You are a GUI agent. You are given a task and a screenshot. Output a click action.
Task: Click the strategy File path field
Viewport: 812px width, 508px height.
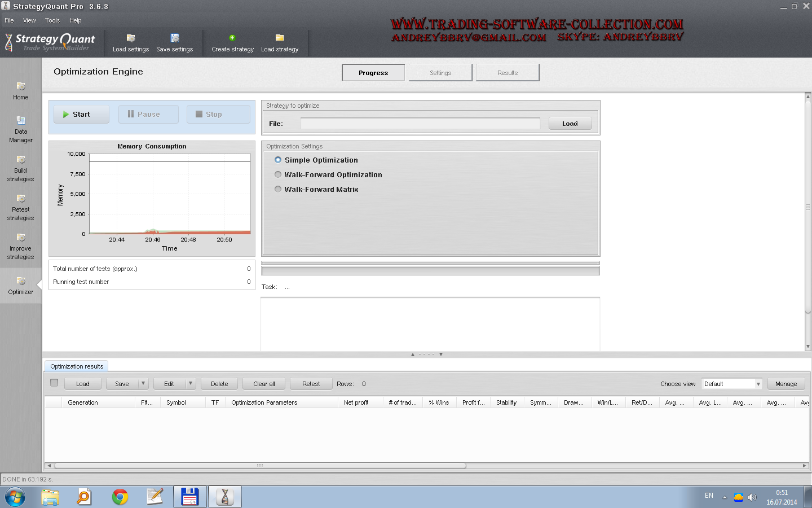pos(420,124)
